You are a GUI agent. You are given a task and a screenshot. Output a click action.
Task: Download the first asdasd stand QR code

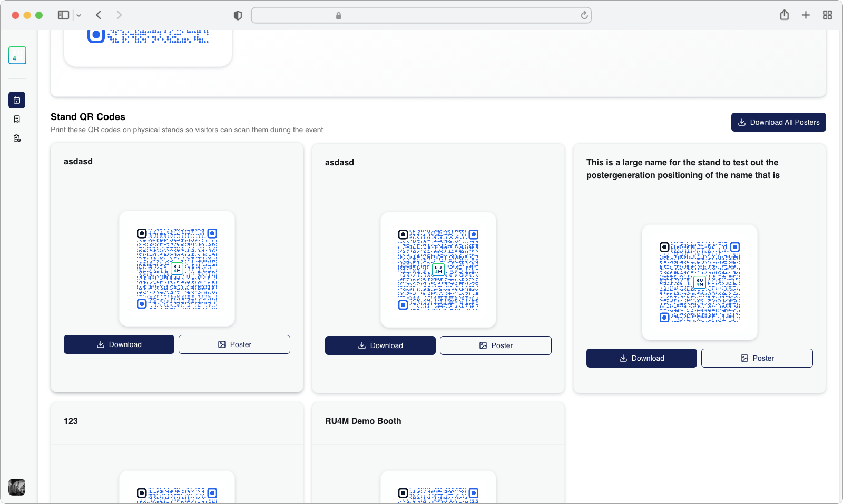pos(119,344)
